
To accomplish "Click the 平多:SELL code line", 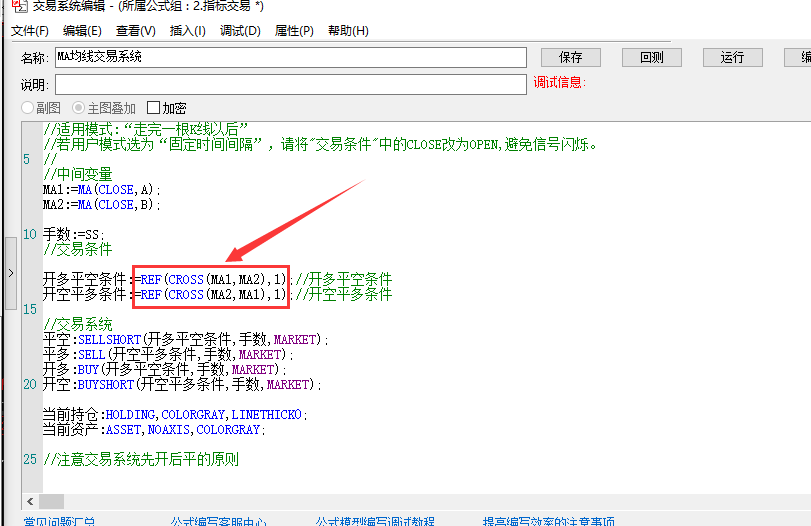I will point(168,354).
